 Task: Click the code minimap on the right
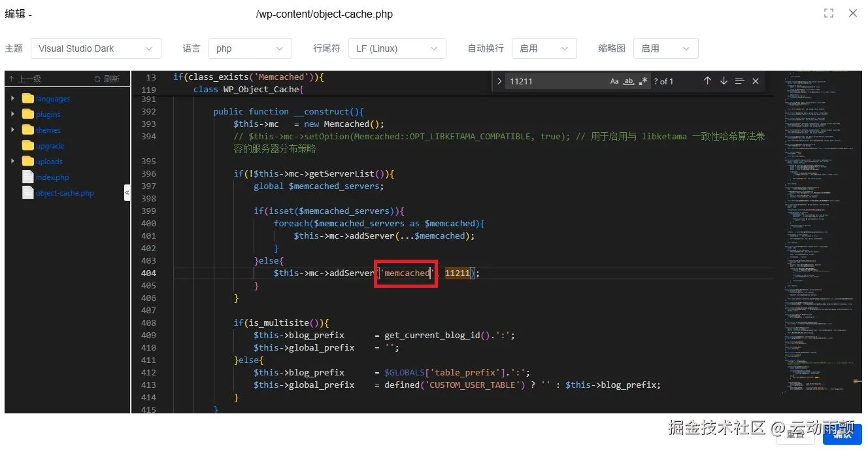tap(818, 233)
